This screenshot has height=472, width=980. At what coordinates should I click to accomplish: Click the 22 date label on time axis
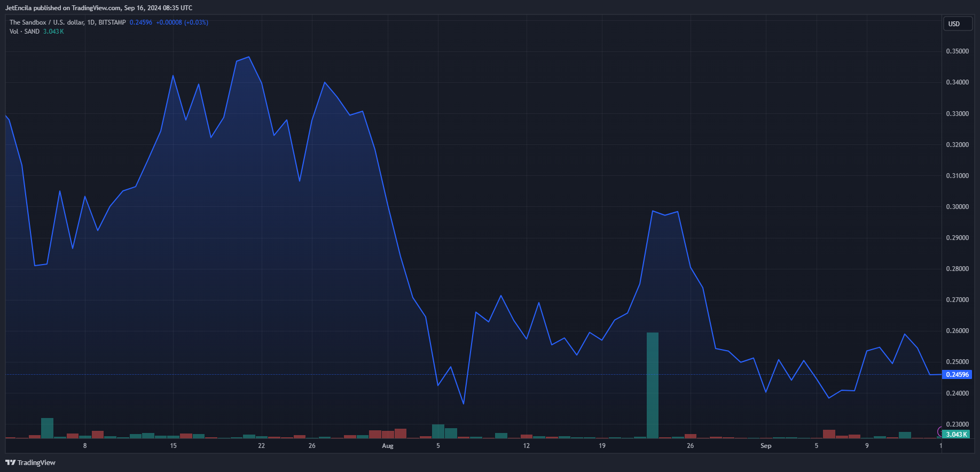[261, 446]
